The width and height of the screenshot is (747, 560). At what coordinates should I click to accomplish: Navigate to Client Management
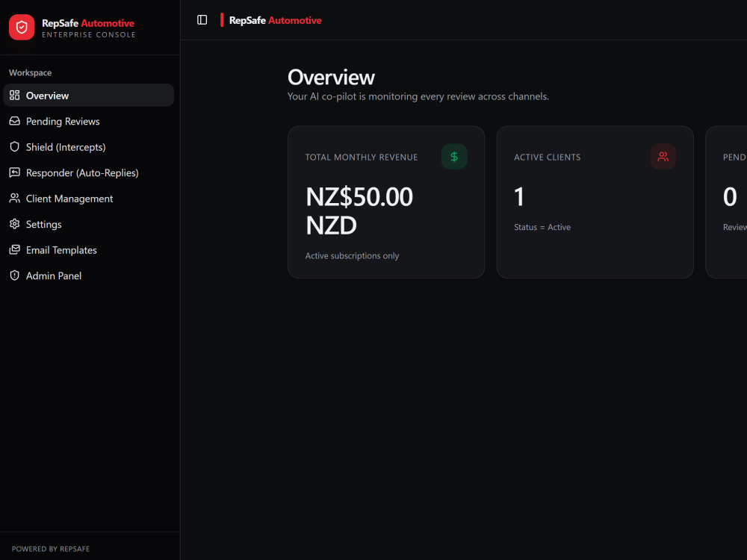tap(89, 198)
